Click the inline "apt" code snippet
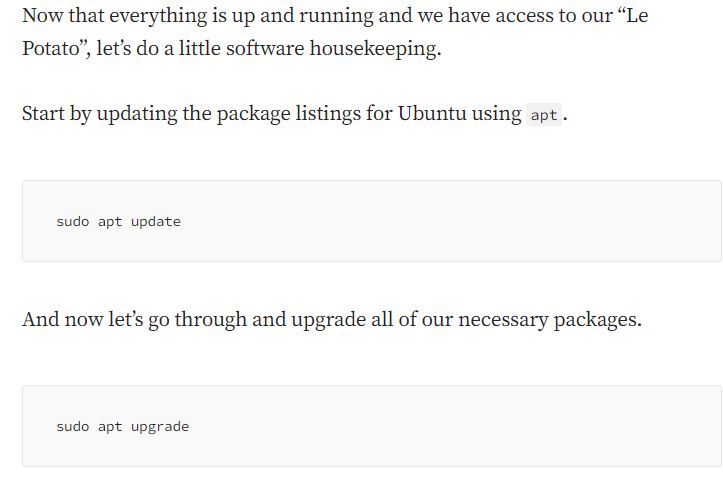 (x=544, y=115)
